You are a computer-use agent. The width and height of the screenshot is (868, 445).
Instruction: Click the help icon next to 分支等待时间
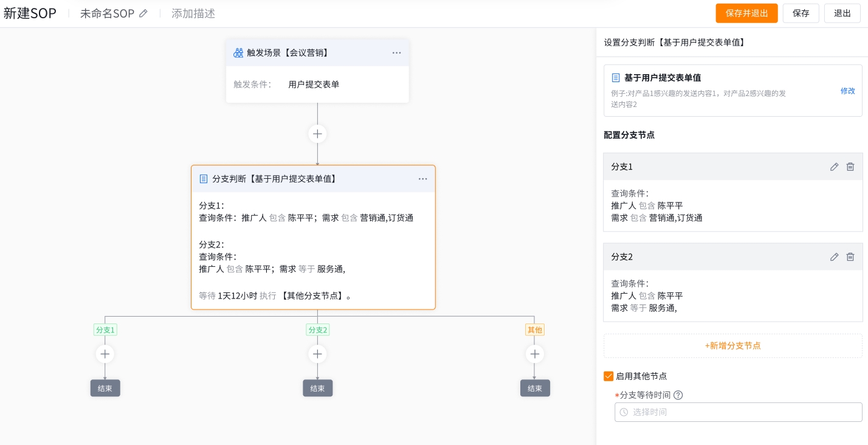click(678, 395)
